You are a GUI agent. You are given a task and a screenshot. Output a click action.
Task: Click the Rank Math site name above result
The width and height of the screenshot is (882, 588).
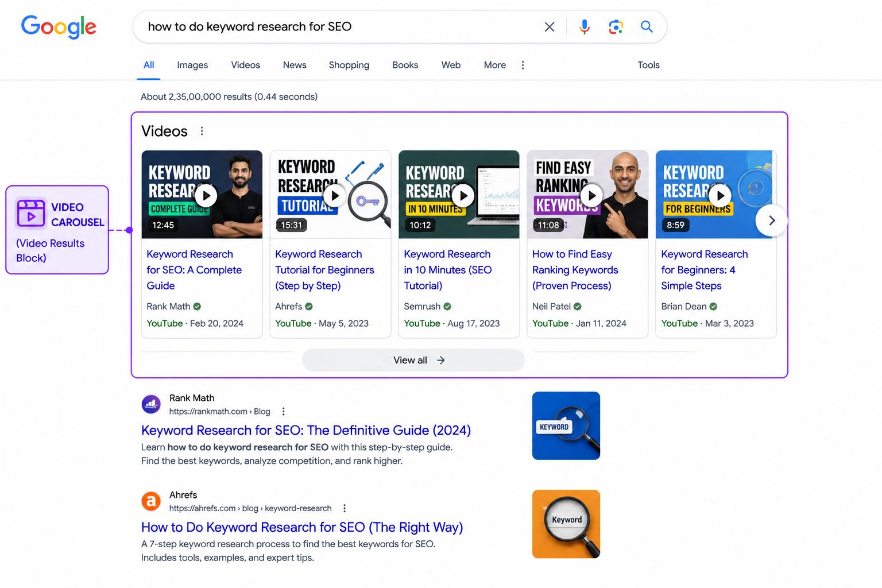click(x=192, y=398)
